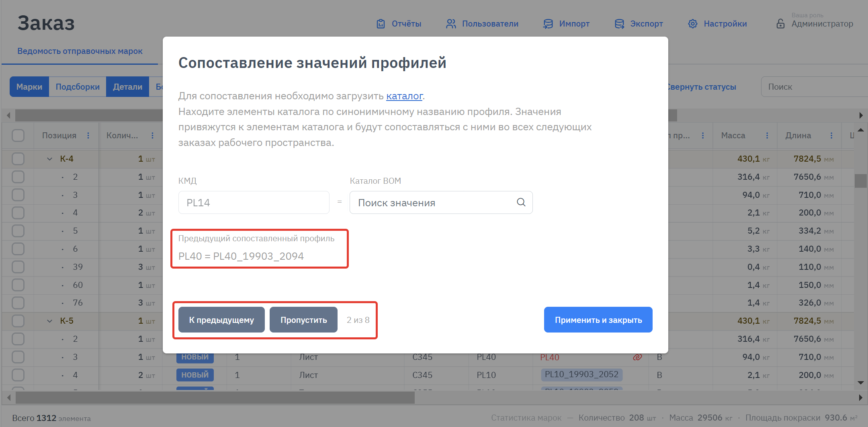Open Отчёты menu item
868x427 pixels.
point(406,24)
